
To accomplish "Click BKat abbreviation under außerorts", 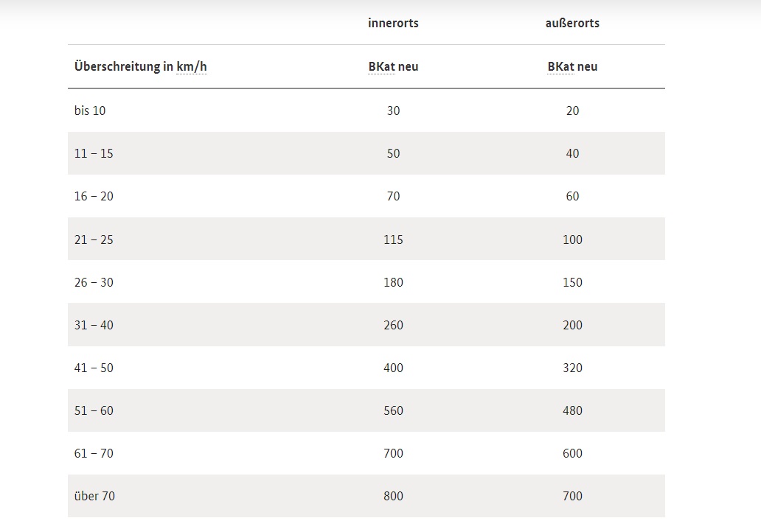I will click(560, 66).
